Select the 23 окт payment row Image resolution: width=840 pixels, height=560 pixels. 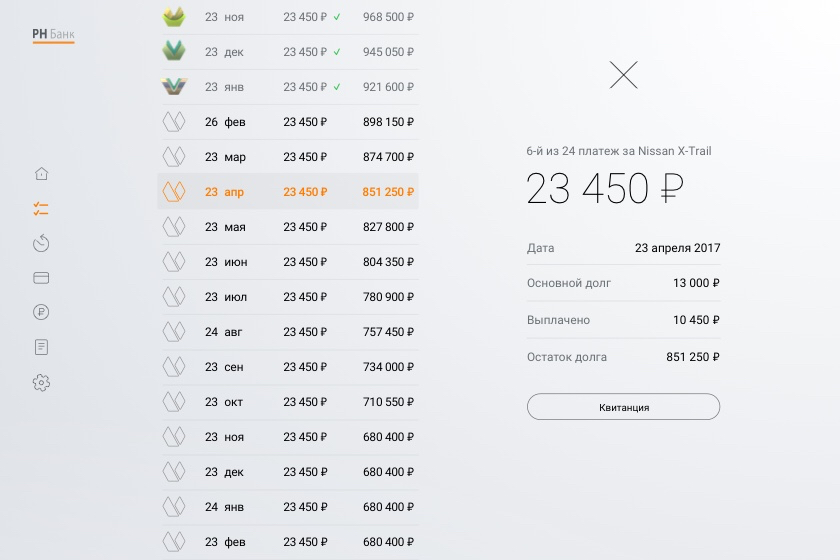pyautogui.click(x=288, y=402)
